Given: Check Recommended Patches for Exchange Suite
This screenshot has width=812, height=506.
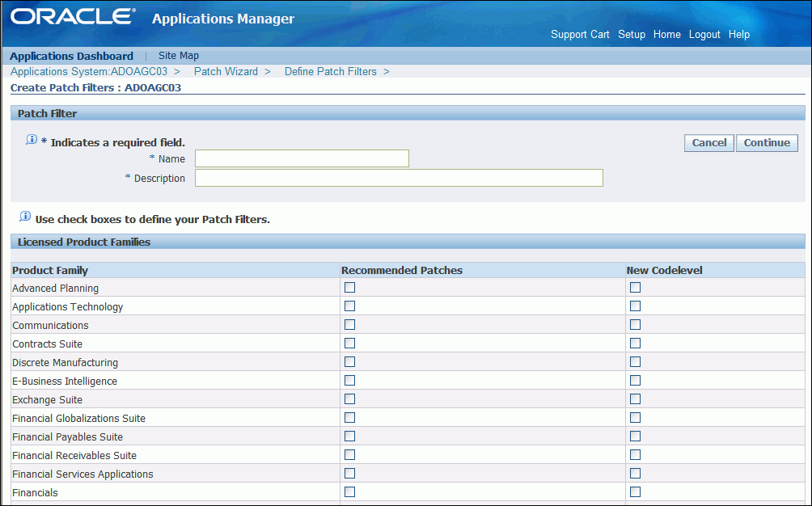Looking at the screenshot, I should (350, 399).
